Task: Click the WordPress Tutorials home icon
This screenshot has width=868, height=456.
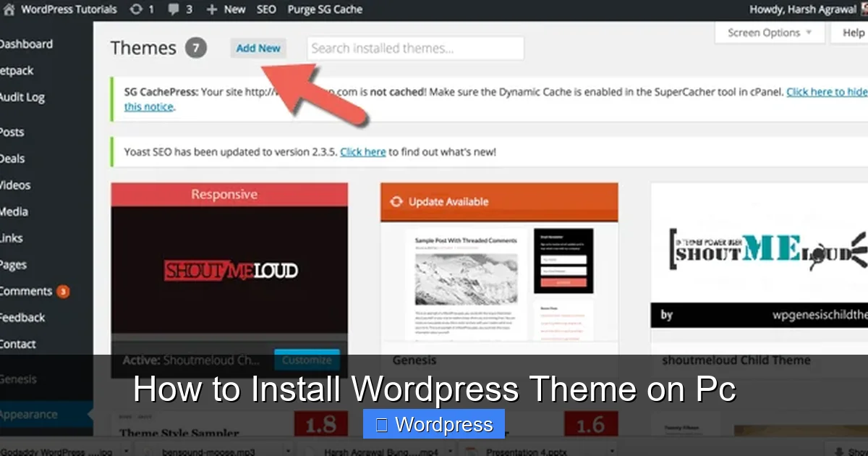Action: 9,10
